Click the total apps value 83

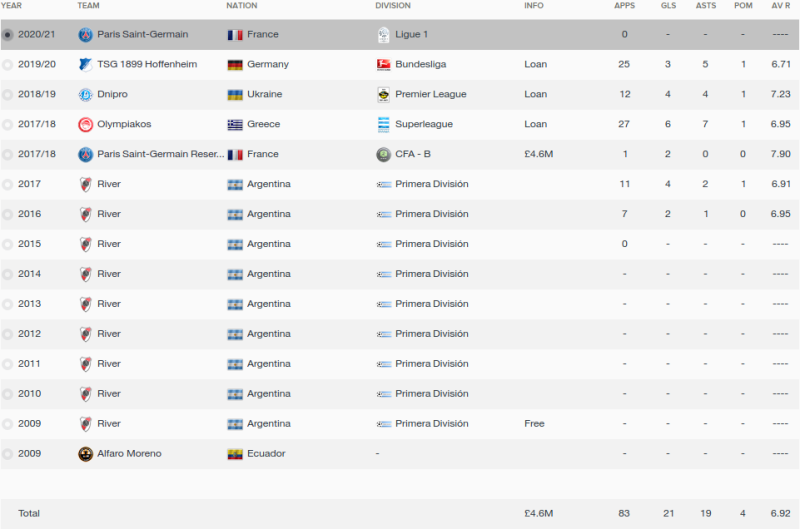(x=624, y=514)
